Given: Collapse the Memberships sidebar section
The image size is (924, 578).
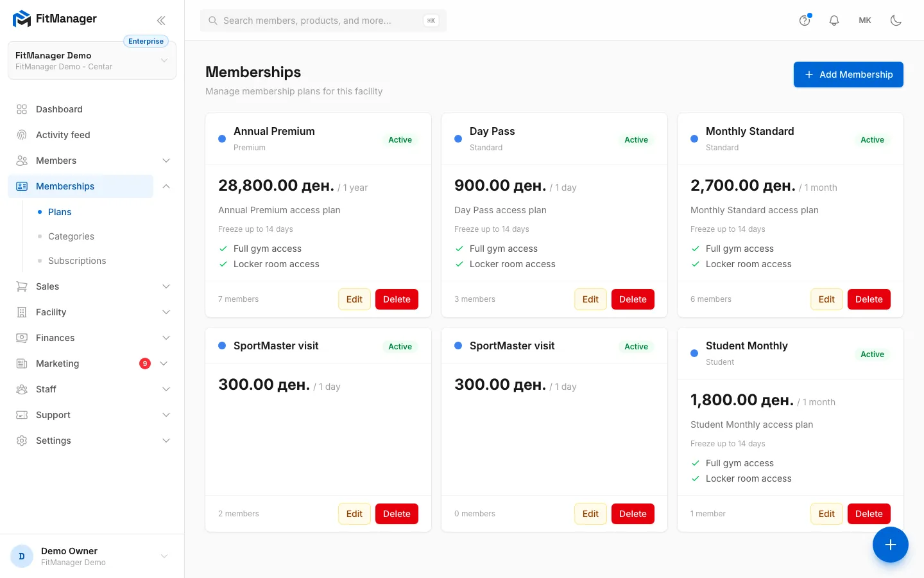Looking at the screenshot, I should [x=166, y=186].
